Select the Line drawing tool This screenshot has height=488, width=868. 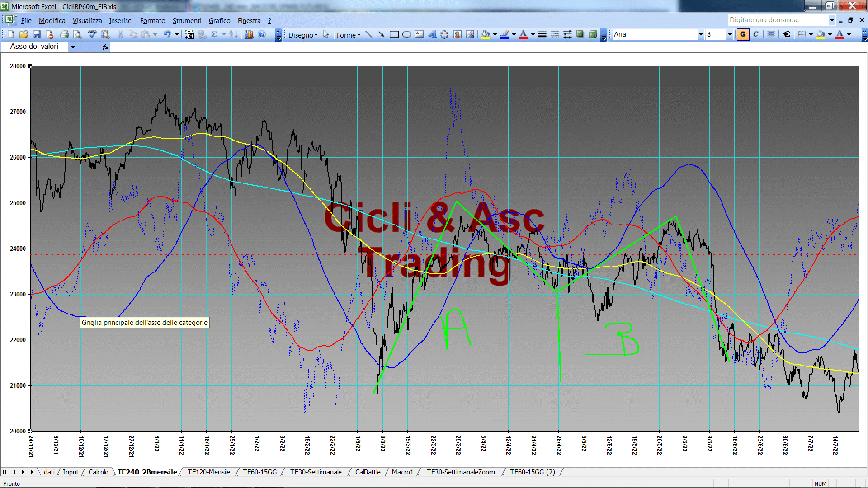(368, 34)
